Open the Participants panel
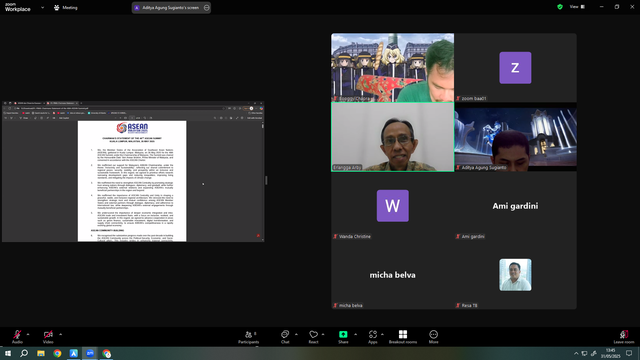This screenshot has height=360, width=640. pyautogui.click(x=249, y=337)
